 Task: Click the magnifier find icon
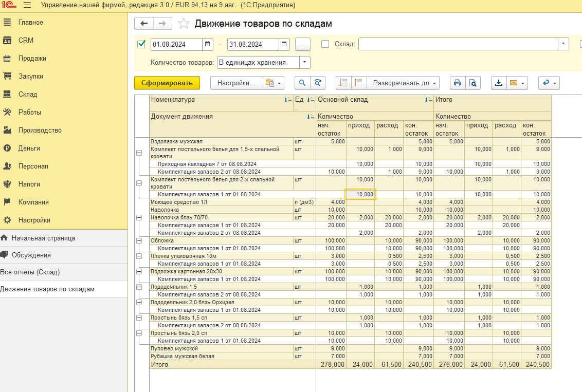pos(302,83)
